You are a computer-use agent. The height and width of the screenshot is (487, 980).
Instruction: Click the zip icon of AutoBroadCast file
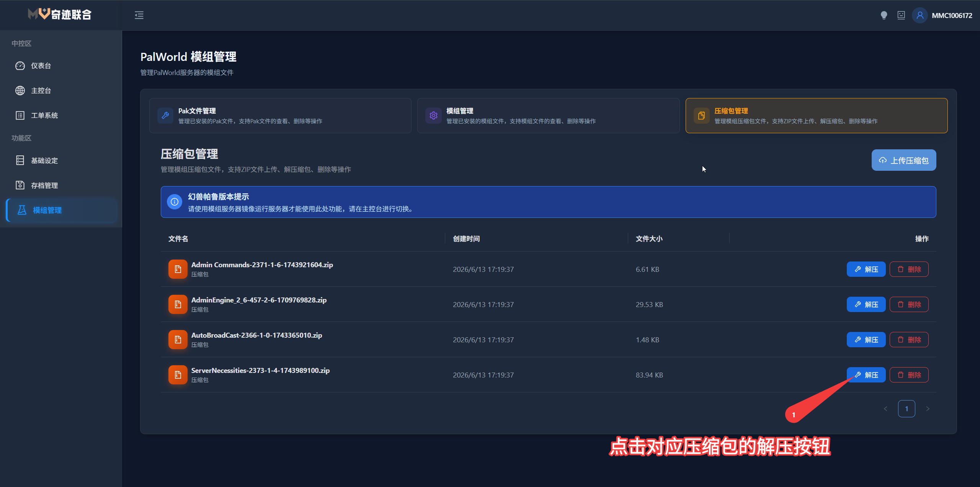click(178, 340)
